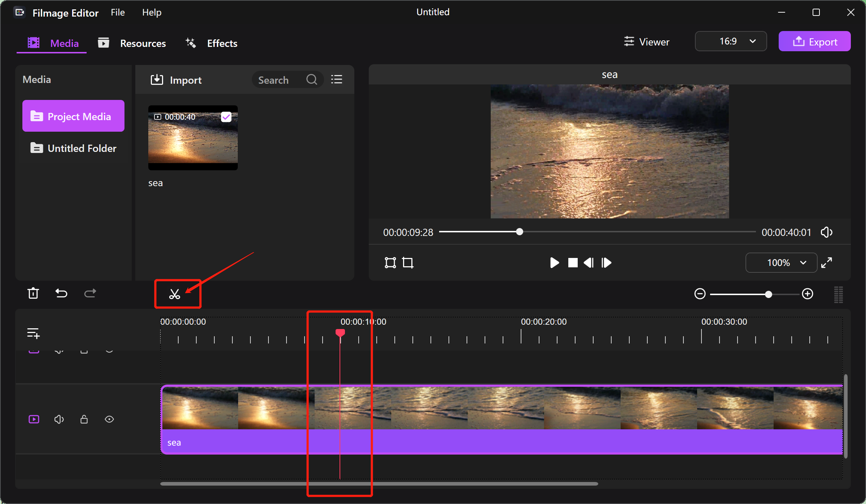Click the sea filename under thumbnail

tap(156, 183)
